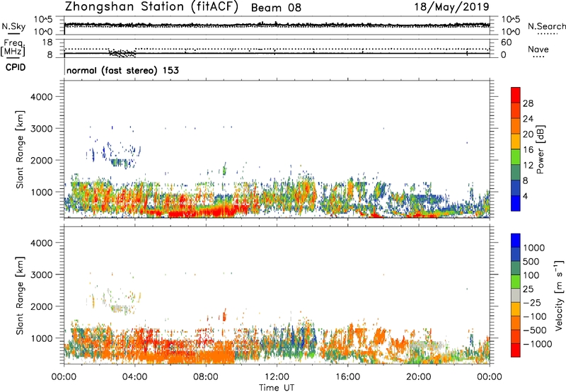566x392 pixels.
Task: Click "Slant Range [km]" label of velocity panel
Action: [20, 296]
